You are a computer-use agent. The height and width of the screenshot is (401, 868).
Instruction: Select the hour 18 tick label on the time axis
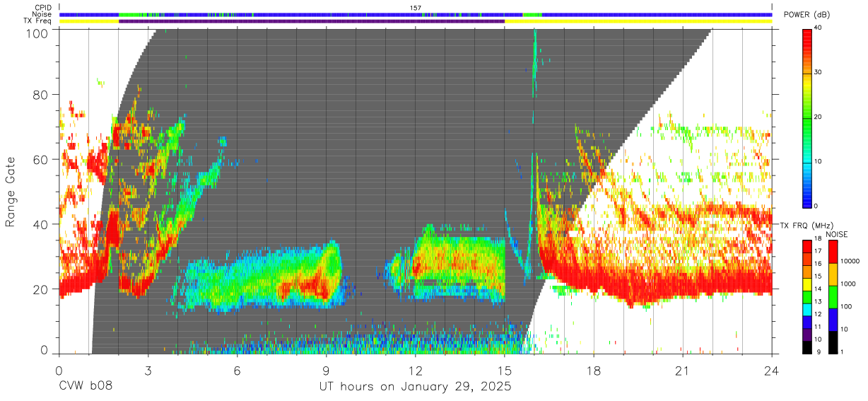click(594, 371)
